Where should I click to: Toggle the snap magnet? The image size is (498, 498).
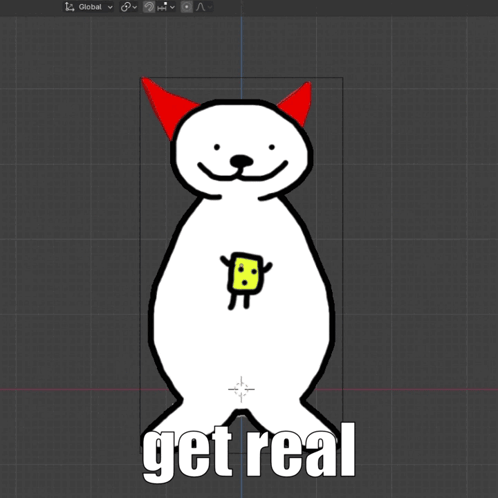tap(149, 7)
